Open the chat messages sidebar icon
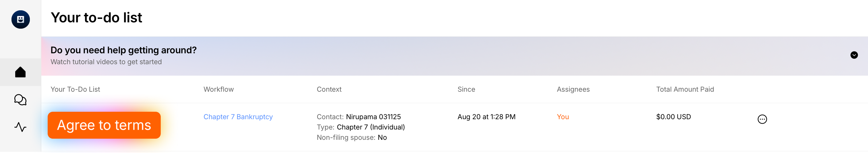 (x=21, y=100)
